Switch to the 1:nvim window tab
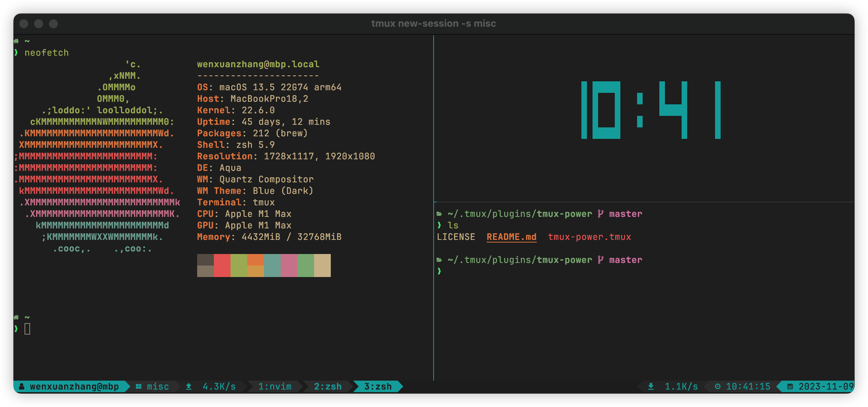The width and height of the screenshot is (868, 407). coord(275,386)
